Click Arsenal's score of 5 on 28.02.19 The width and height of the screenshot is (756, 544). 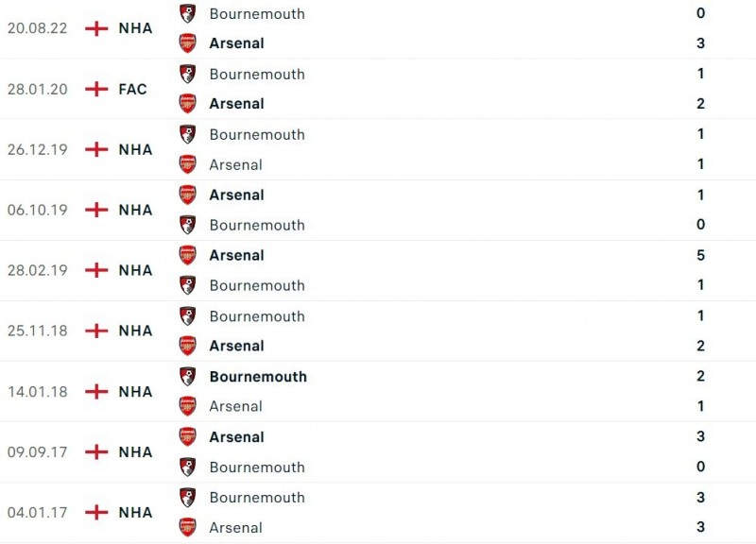(x=700, y=255)
